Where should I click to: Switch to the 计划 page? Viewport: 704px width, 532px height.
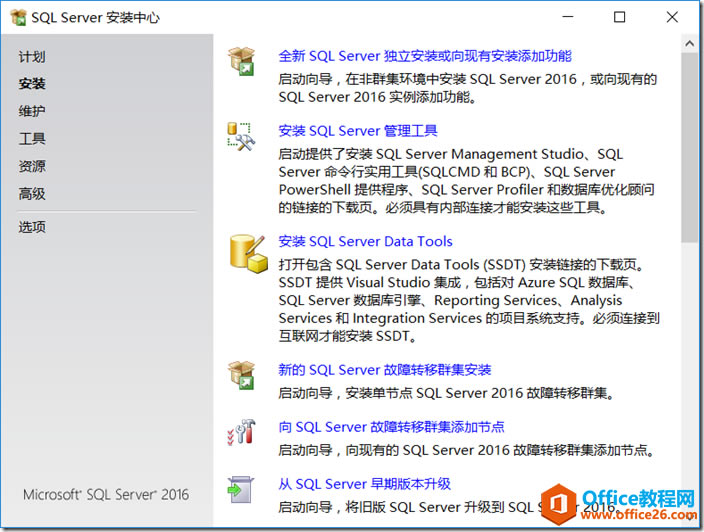(x=32, y=57)
